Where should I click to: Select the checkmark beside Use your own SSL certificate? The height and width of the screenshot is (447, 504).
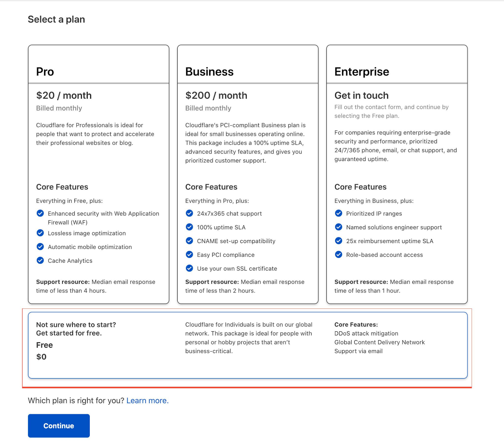click(189, 268)
